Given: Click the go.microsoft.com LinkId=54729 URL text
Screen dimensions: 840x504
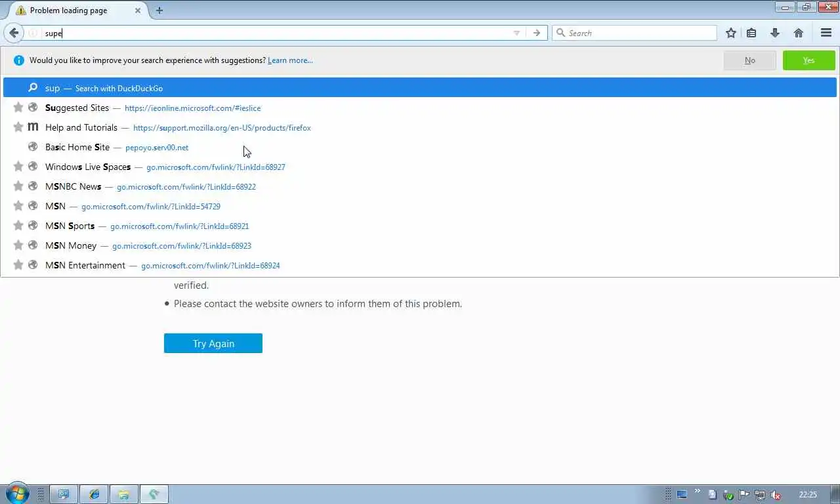Looking at the screenshot, I should (151, 207).
